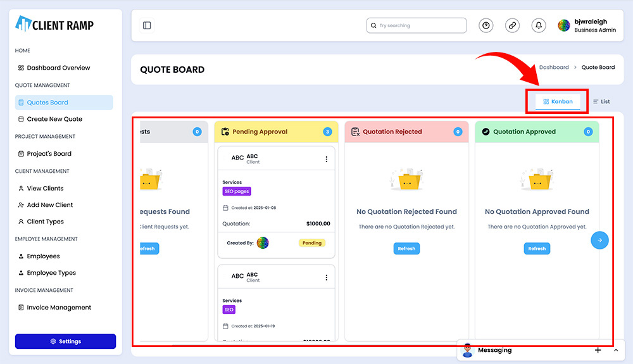Switch to Kanban view tab

pos(558,102)
